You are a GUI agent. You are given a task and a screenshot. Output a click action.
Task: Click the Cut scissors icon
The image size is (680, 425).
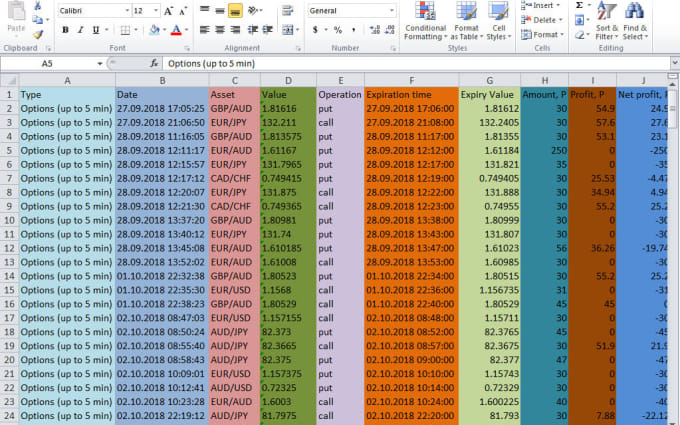(x=38, y=5)
